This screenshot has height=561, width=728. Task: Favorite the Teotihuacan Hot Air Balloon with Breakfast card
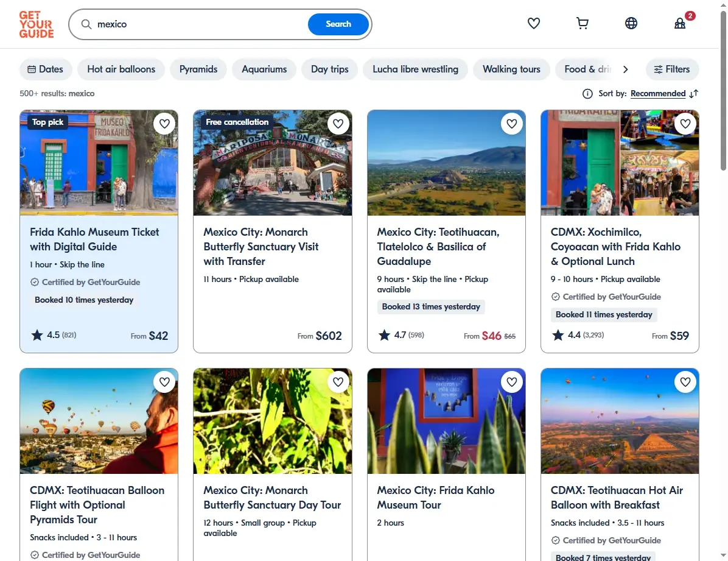pos(685,382)
